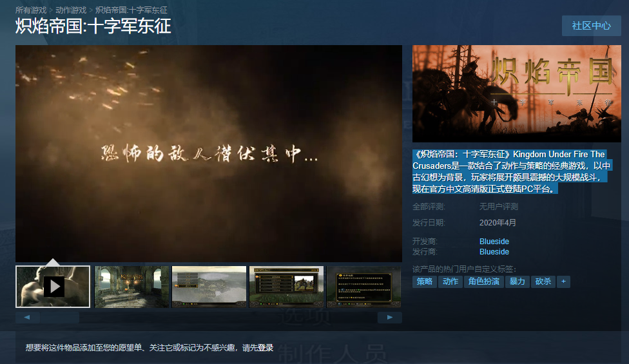Select the 砍杀 tag
This screenshot has height=364, width=629.
[543, 282]
